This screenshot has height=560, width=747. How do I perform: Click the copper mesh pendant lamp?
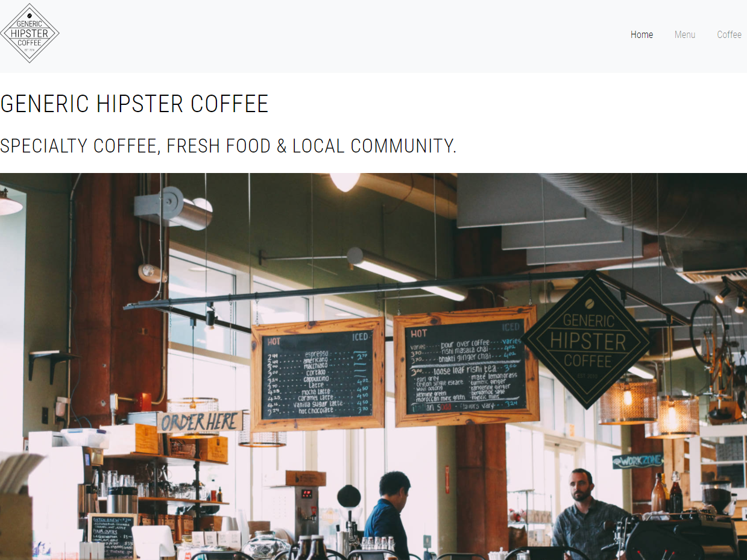[628, 401]
